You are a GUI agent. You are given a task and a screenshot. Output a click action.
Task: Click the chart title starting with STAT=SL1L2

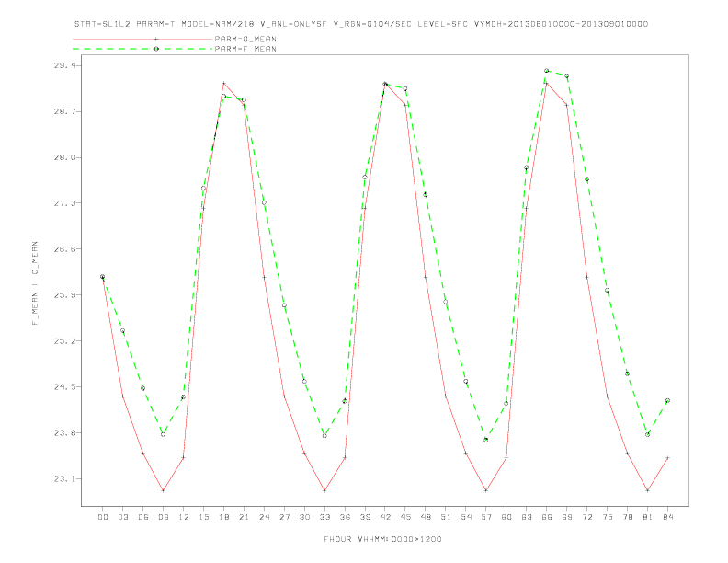point(360,24)
